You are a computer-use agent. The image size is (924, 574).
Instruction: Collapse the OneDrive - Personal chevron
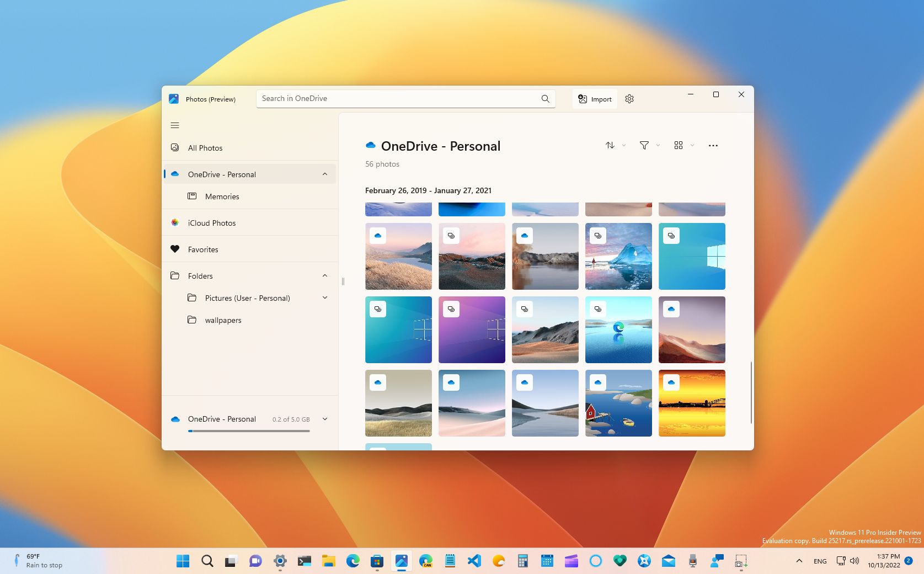(325, 174)
